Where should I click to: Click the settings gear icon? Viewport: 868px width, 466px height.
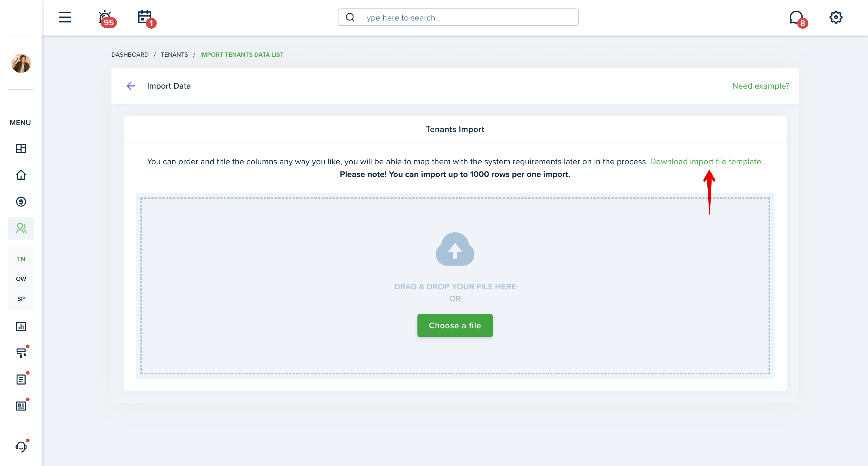[836, 17]
